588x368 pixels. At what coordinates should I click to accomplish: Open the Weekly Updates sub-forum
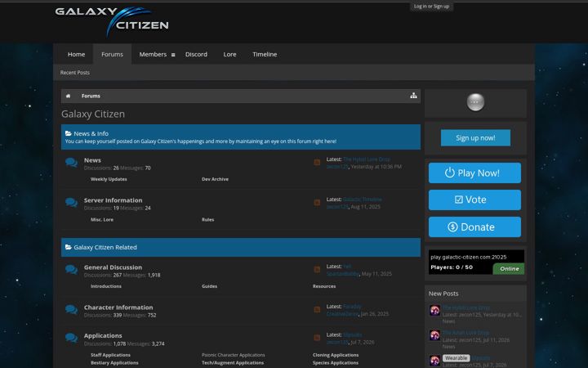pyautogui.click(x=109, y=179)
